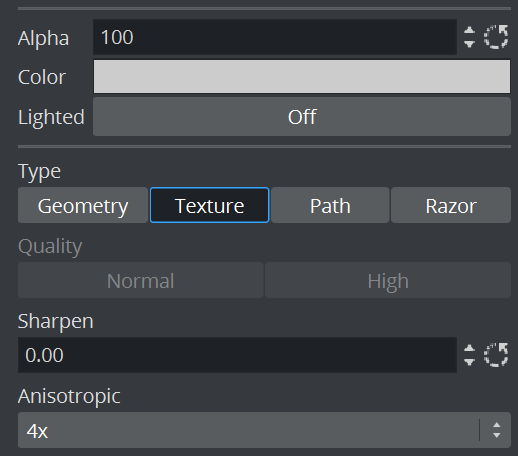The width and height of the screenshot is (518, 456).
Task: Select High quality option
Action: pos(388,280)
